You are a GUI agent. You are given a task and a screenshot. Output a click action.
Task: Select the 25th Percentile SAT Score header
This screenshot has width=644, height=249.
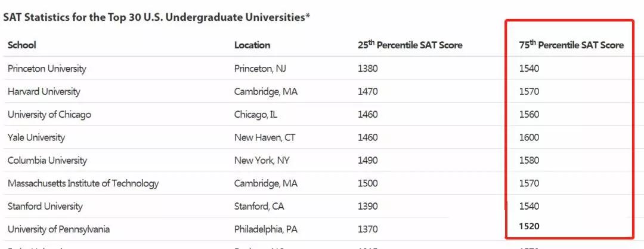(x=410, y=45)
